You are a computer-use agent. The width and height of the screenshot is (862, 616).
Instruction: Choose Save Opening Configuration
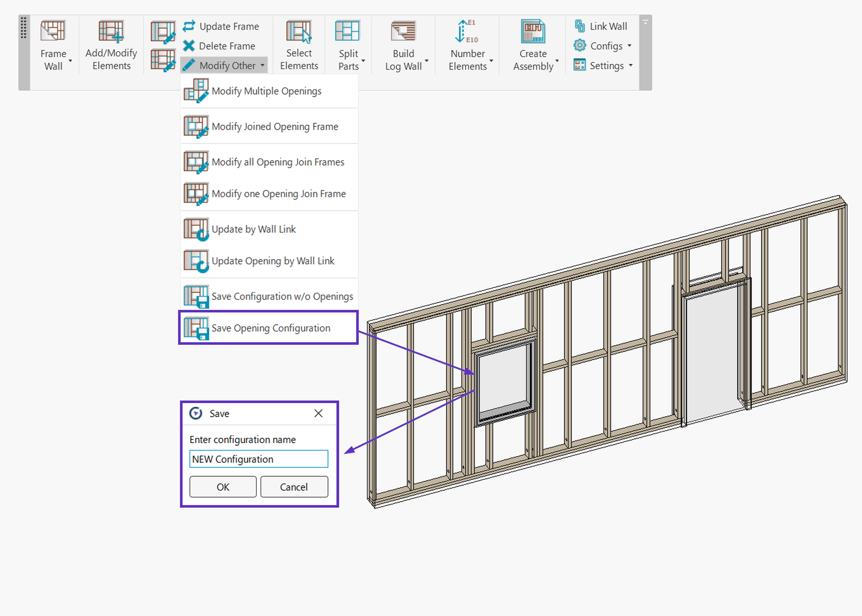pos(271,328)
